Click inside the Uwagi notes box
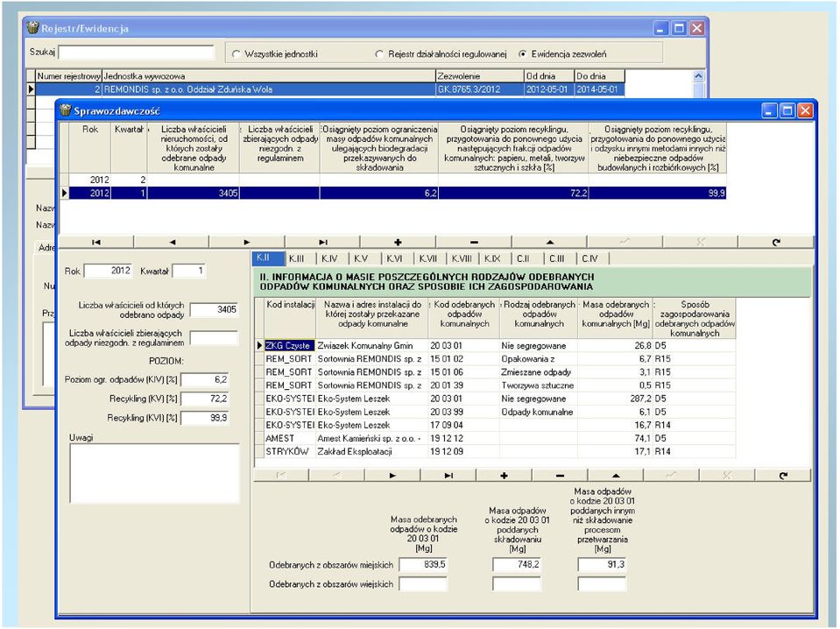This screenshot has width=840, height=629. [x=154, y=473]
